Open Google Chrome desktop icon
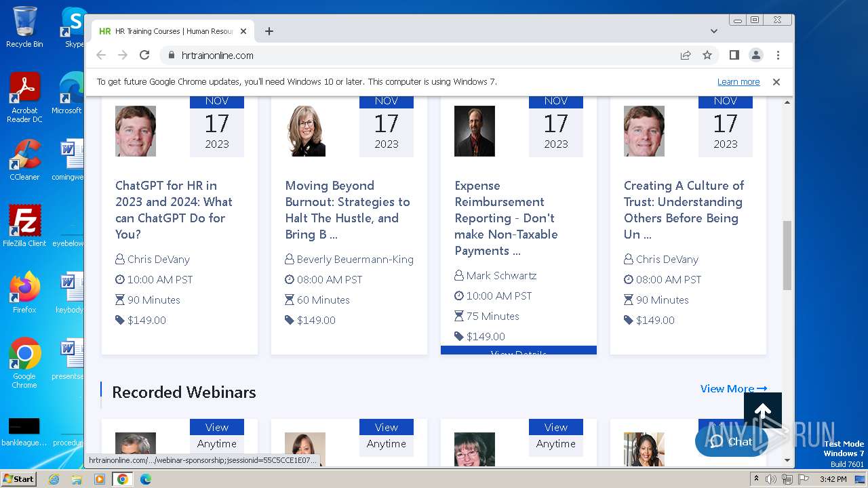868x488 pixels. pos(24,363)
